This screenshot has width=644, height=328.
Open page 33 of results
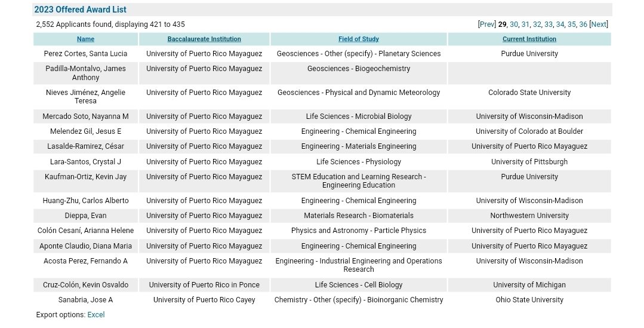[x=549, y=24]
